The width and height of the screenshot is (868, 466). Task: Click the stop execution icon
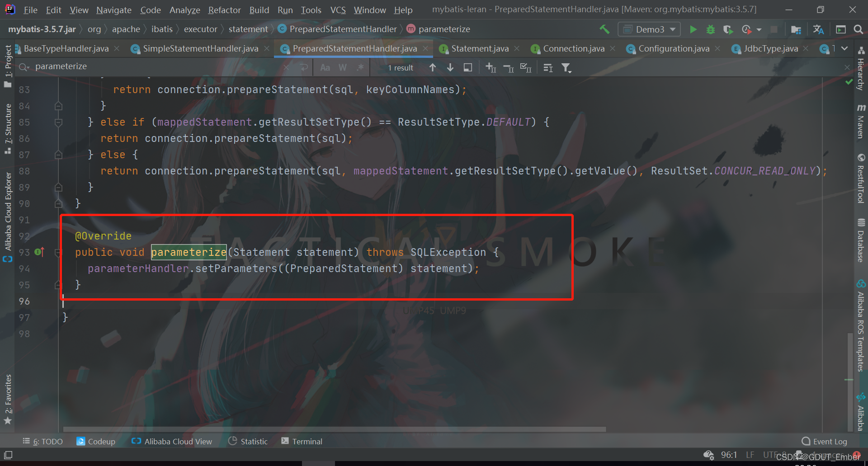click(774, 29)
